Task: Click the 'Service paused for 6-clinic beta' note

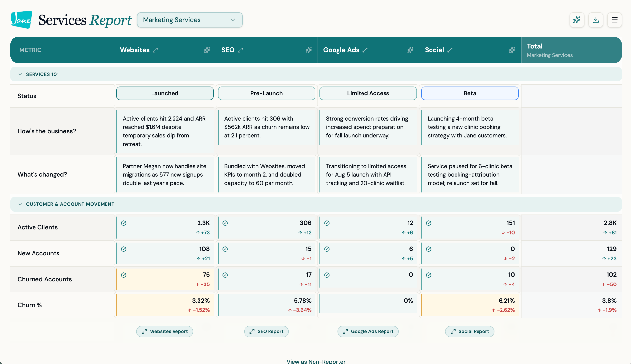Action: coord(470,175)
